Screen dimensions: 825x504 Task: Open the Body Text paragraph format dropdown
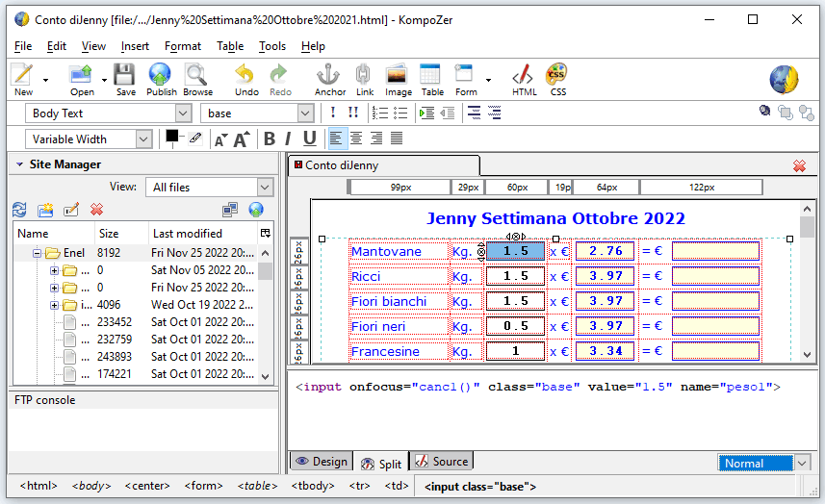point(183,113)
